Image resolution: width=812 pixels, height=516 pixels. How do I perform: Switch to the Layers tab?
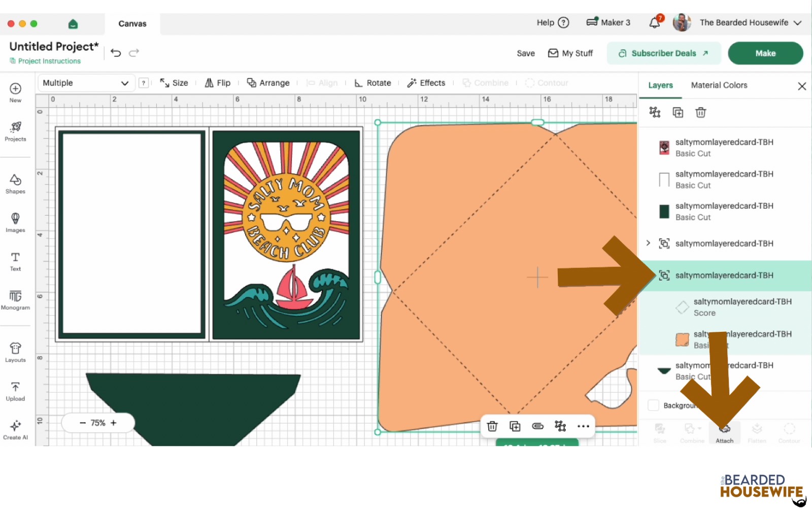660,85
